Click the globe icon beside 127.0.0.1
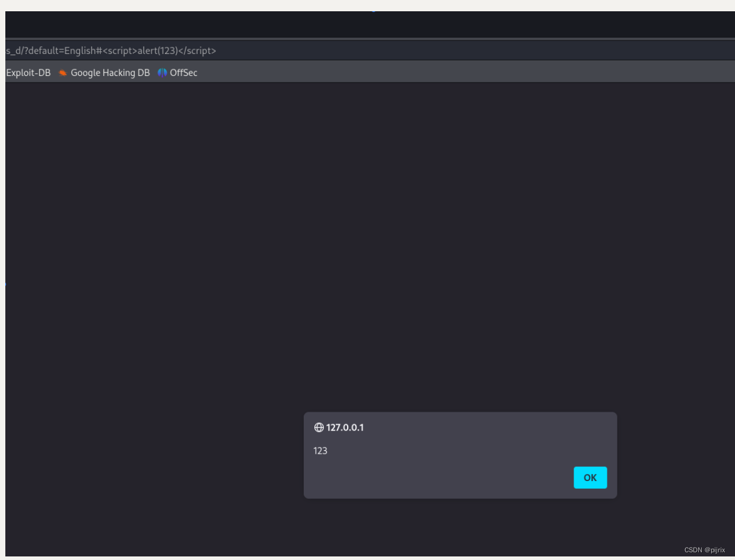Screen dimensions: 735x560 (x=319, y=428)
